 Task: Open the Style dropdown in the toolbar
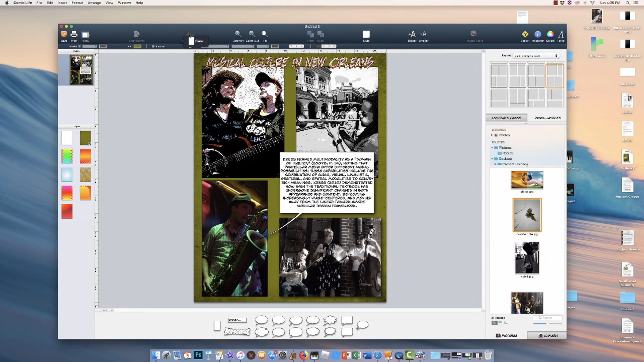(x=366, y=34)
